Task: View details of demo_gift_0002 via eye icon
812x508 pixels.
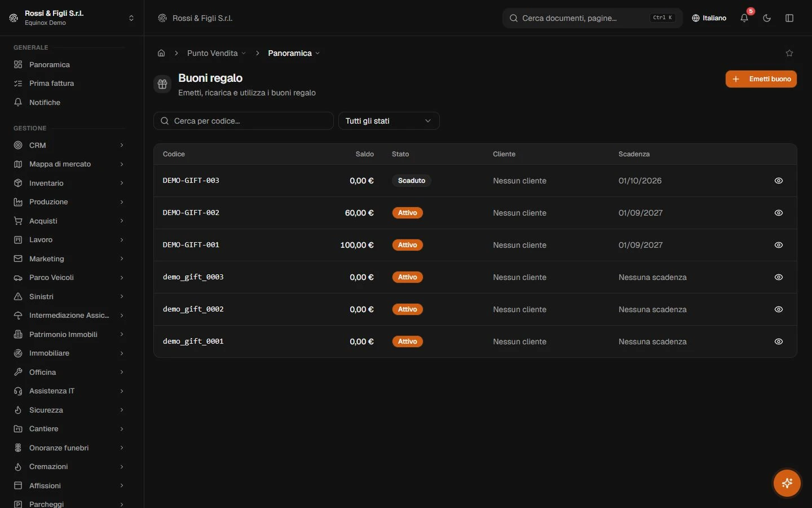Action: coord(779,309)
